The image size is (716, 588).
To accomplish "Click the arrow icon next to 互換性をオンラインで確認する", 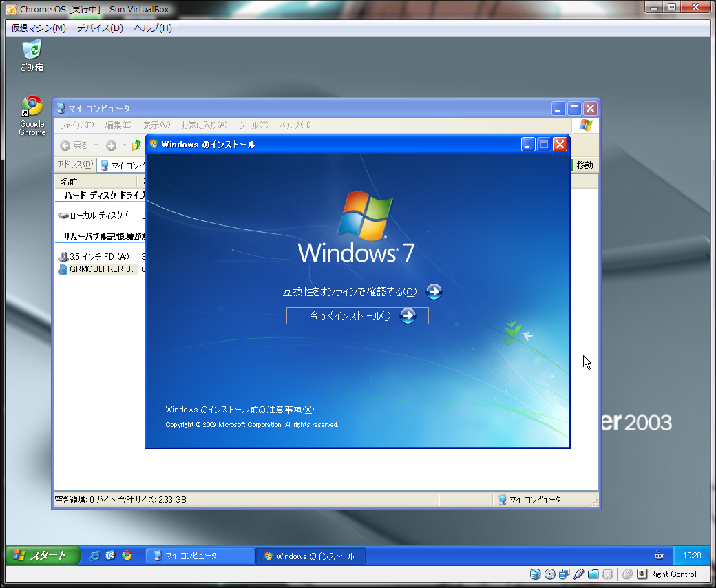I will point(434,291).
